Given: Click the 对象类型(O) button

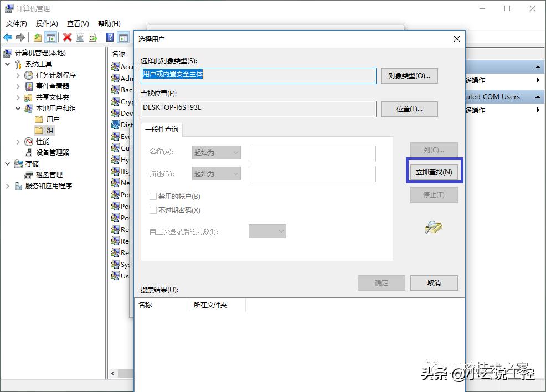Looking at the screenshot, I should 409,76.
